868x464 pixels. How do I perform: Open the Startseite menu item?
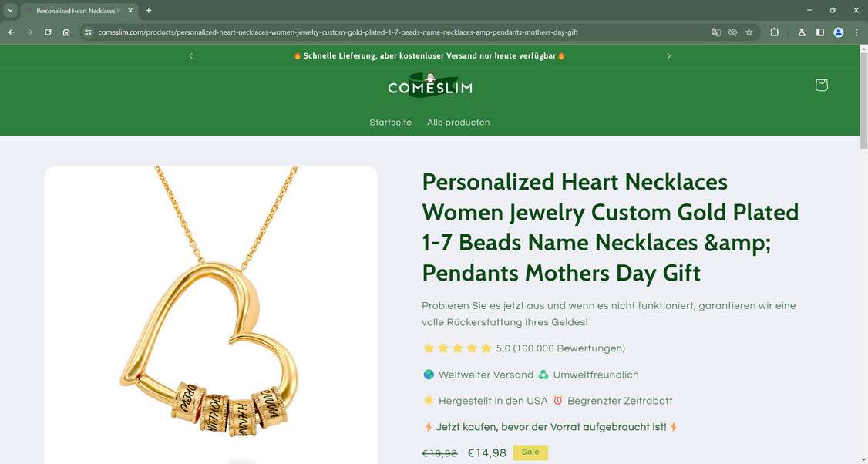(x=390, y=123)
